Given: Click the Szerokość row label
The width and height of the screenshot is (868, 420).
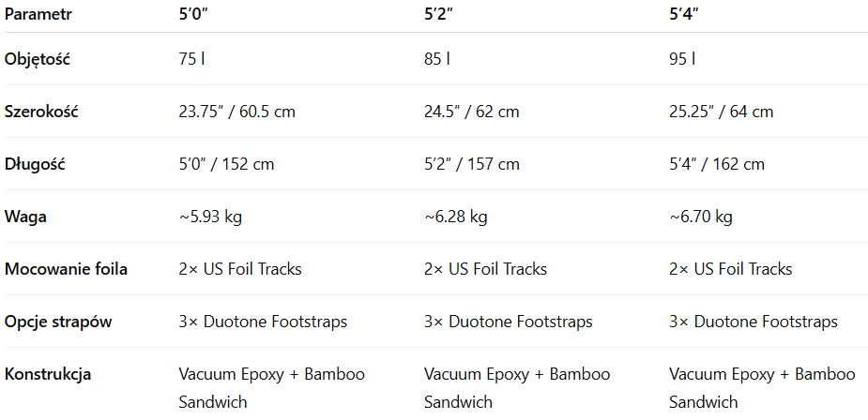Looking at the screenshot, I should point(41,112).
